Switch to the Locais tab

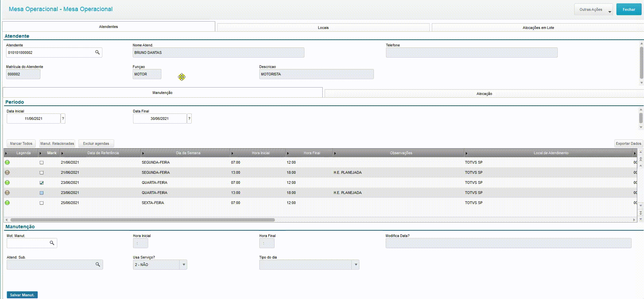(323, 28)
